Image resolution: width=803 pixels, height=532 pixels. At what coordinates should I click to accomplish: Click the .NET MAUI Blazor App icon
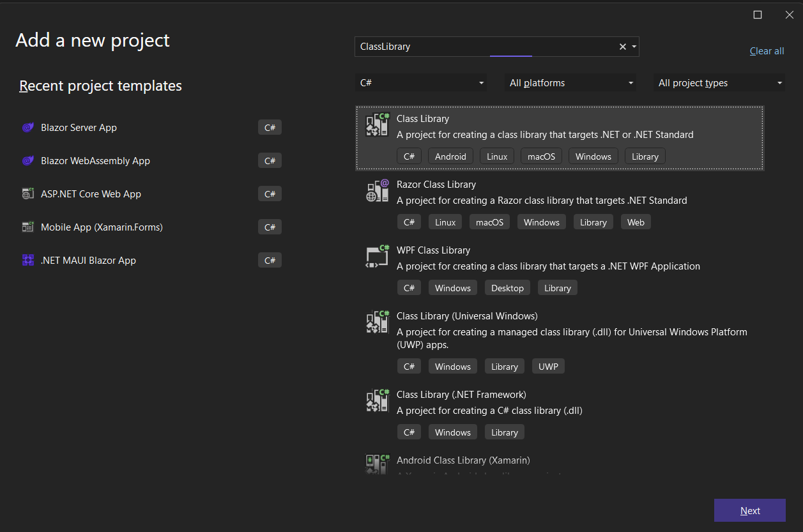[27, 261]
